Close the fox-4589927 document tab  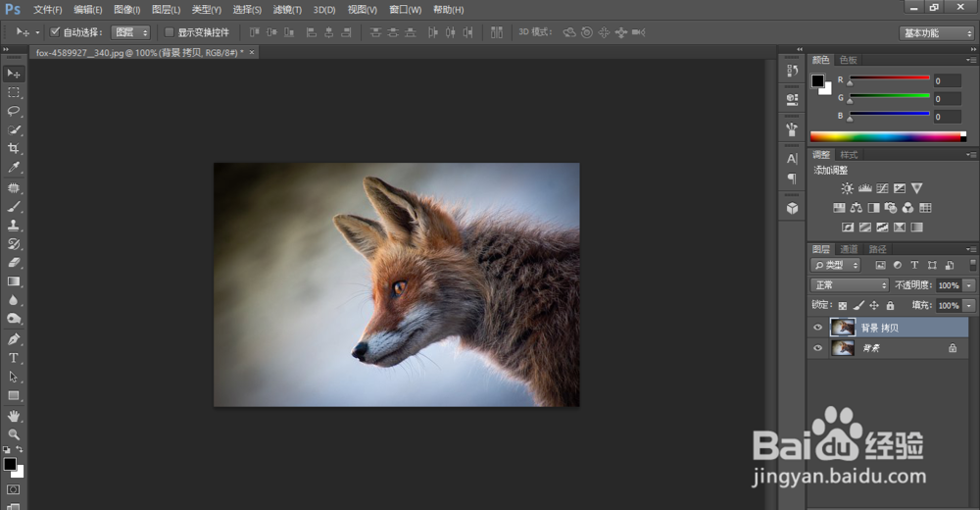click(x=252, y=52)
